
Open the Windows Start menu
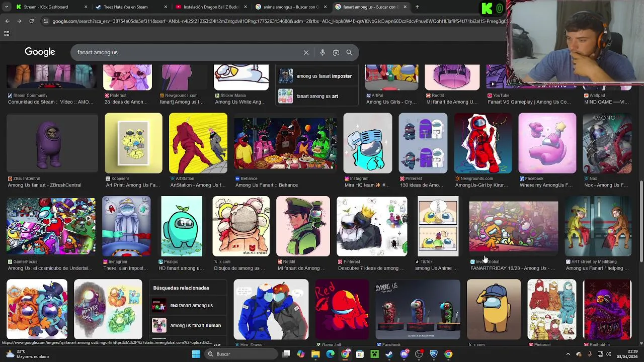tap(196, 354)
